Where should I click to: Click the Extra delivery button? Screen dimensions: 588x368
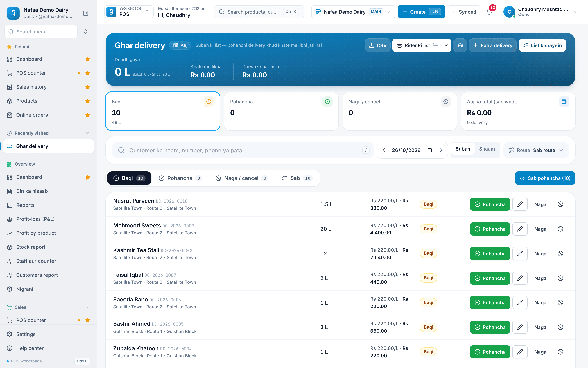[492, 45]
